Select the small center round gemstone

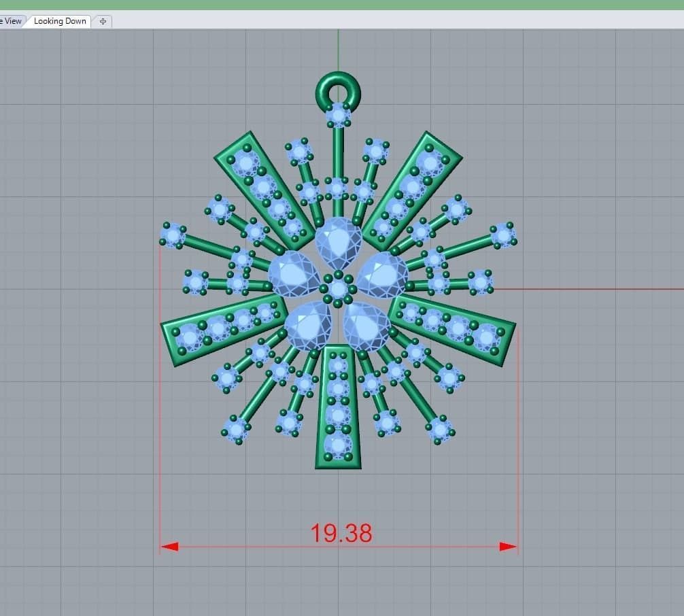tap(339, 289)
